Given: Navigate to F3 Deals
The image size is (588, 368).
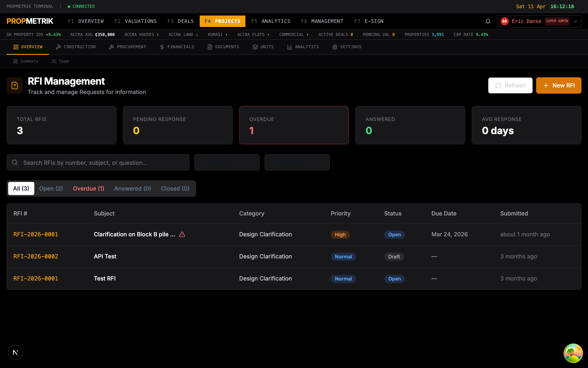Looking at the screenshot, I should tap(181, 21).
